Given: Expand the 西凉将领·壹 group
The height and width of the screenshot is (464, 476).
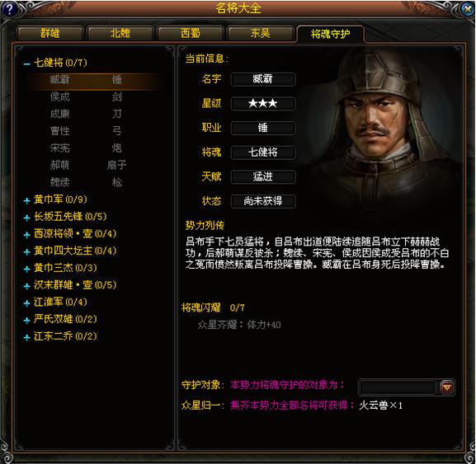Looking at the screenshot, I should pos(26,234).
